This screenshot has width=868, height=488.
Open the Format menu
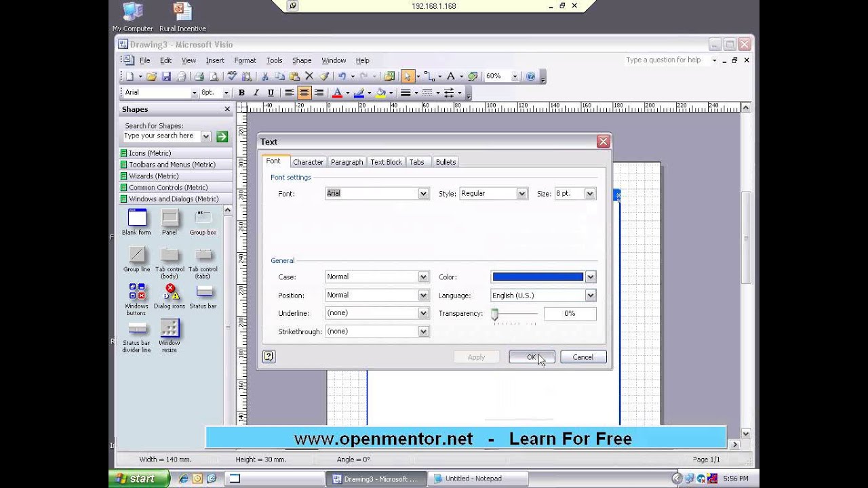pyautogui.click(x=245, y=60)
